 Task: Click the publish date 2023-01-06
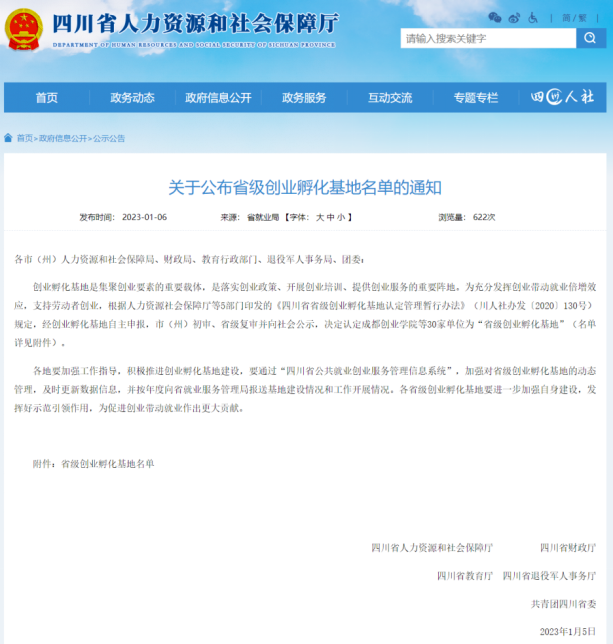144,217
